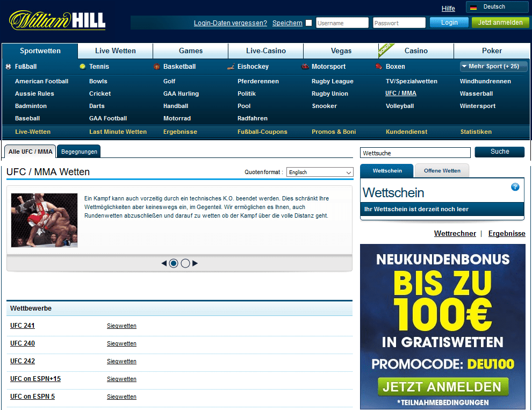Screen dimensions: 532x410
Task: Click Jetzt anmelden in the header
Action: 500,23
